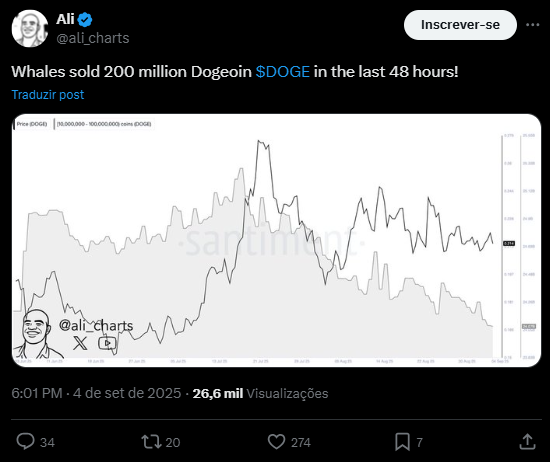Open Ali's profile avatar

tap(30, 28)
